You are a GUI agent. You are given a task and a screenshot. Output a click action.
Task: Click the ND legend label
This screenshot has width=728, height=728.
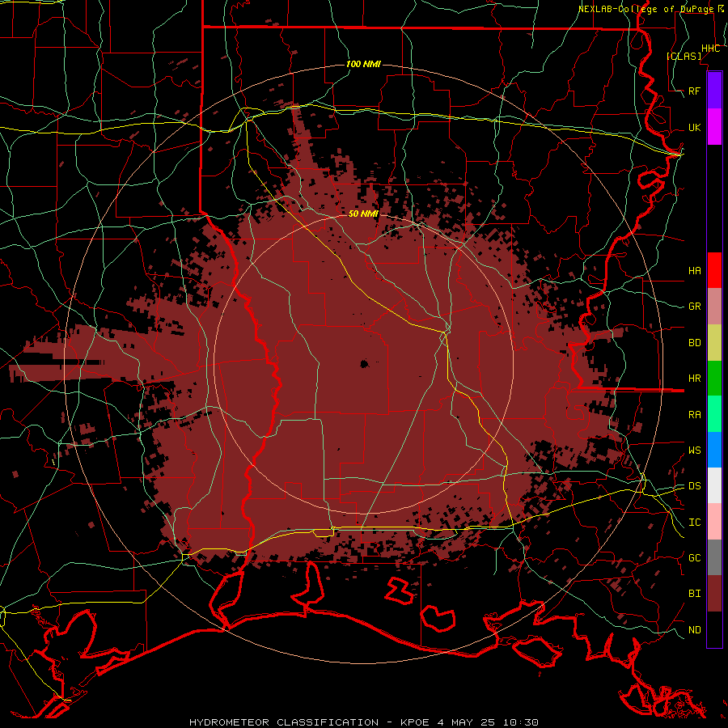click(695, 630)
